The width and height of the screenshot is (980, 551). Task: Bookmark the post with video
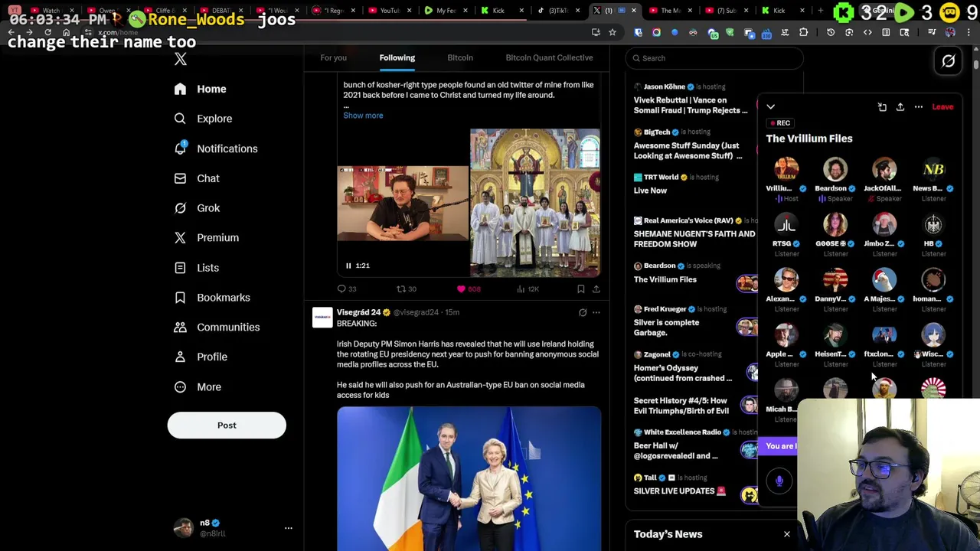(580, 289)
